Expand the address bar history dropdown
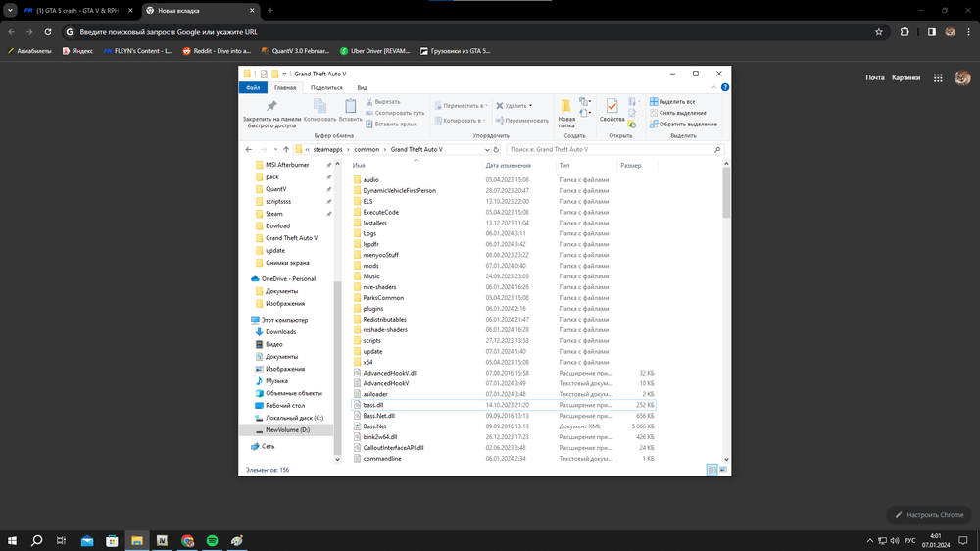 tap(487, 149)
